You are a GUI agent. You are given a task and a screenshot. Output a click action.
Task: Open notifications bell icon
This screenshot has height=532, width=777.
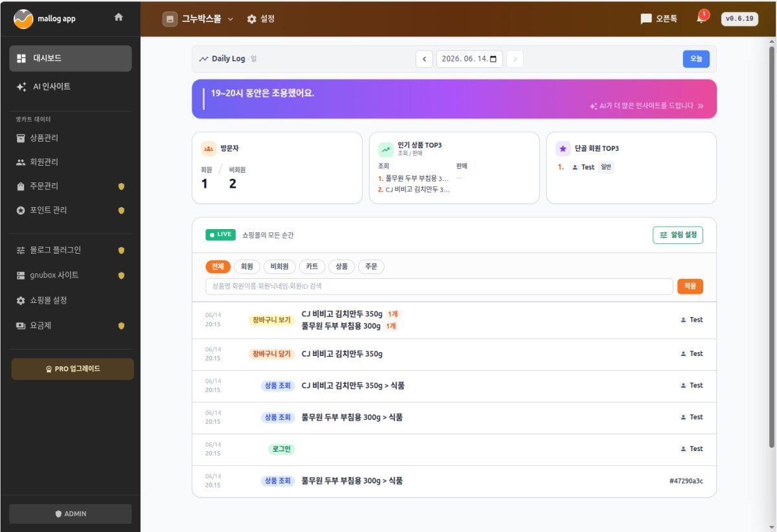[701, 18]
